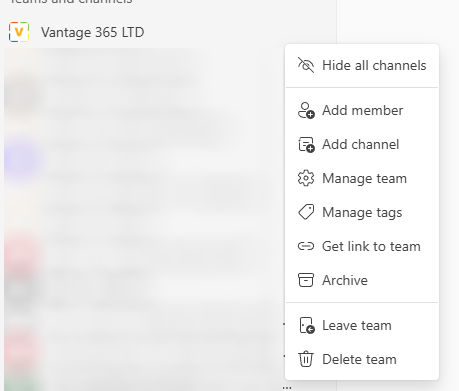This screenshot has height=391, width=459.
Task: Click the person-plus icon for Add member
Action: (306, 110)
